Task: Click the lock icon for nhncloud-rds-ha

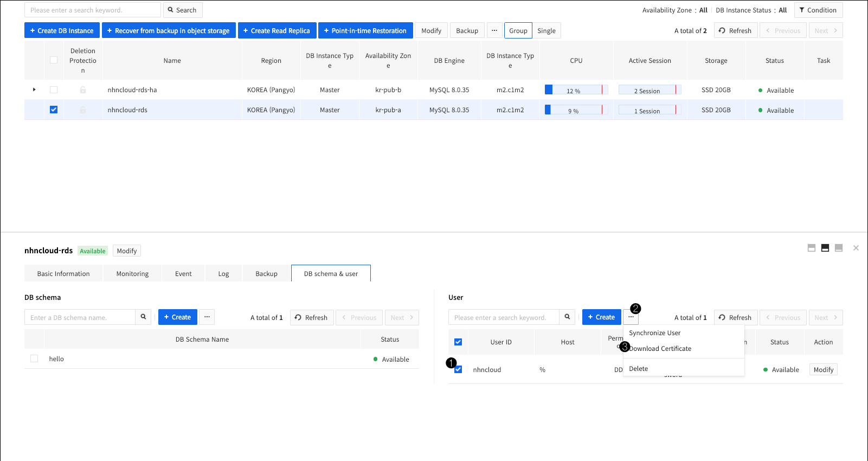Action: [x=83, y=90]
